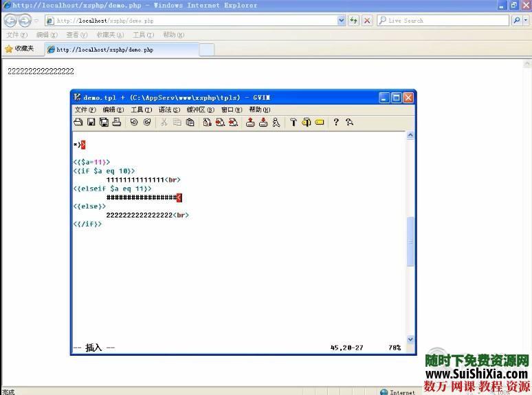The height and width of the screenshot is (395, 532).
Task: Click the red Stop icon in IE
Action: [x=367, y=21]
